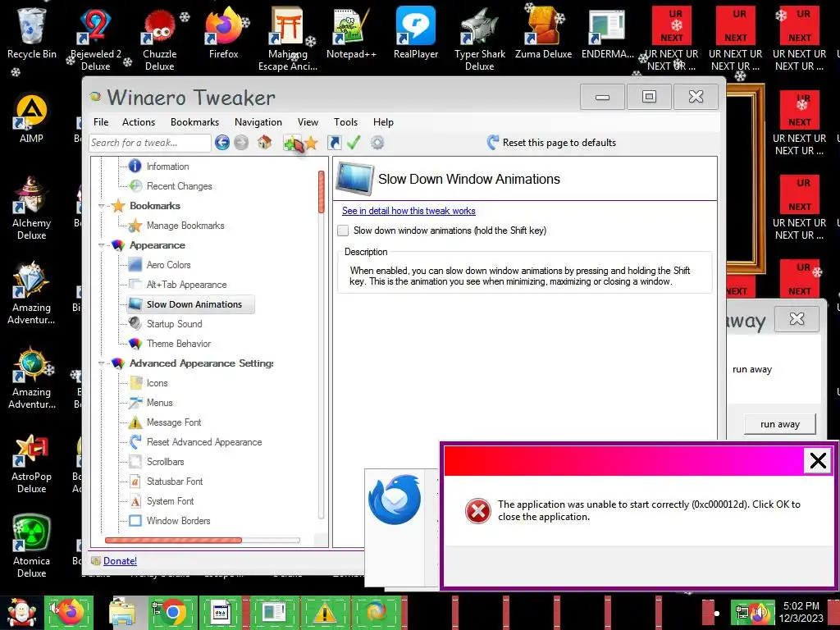Click the 'Search for a tweak' field
840x630 pixels.
(x=150, y=143)
